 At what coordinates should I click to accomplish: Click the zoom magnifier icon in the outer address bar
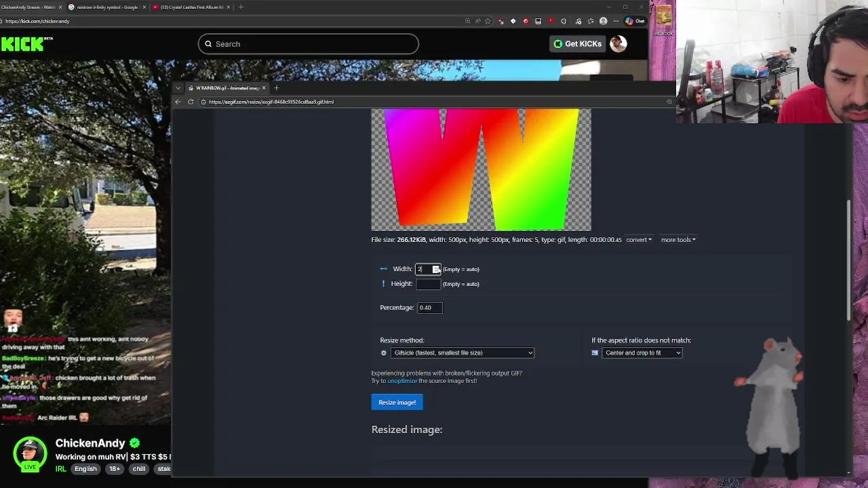coord(468,21)
